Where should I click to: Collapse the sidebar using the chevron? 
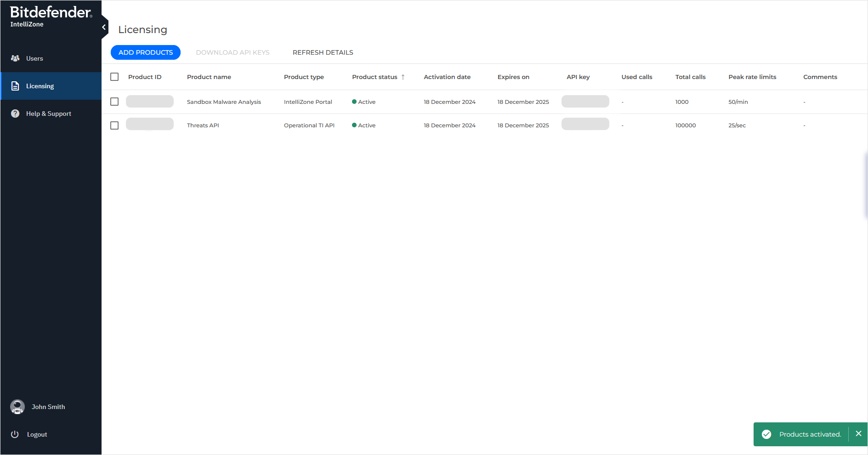(x=104, y=27)
